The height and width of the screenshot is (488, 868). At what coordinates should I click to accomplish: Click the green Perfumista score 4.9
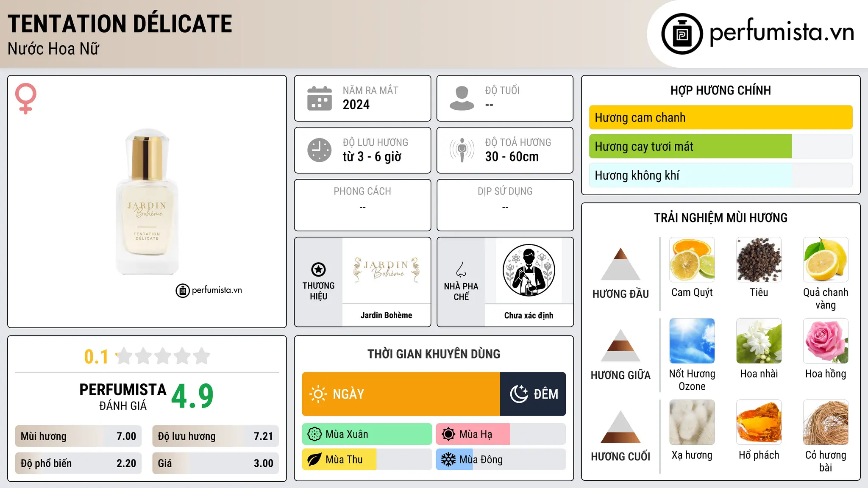click(192, 396)
